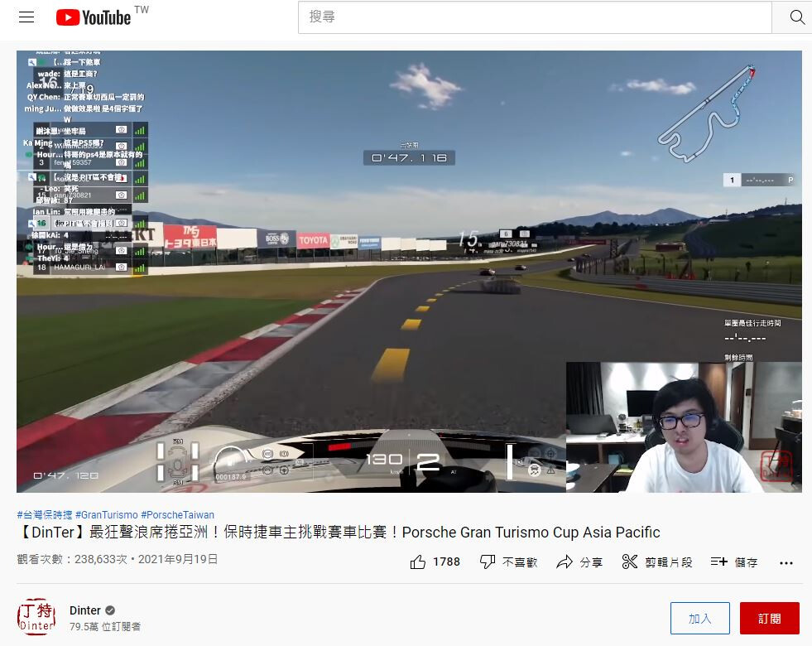The width and height of the screenshot is (812, 646).
Task: Open the Dinter channel name link
Action: pyautogui.click(x=85, y=610)
